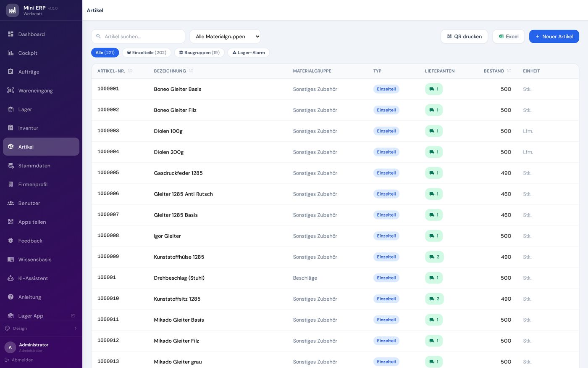This screenshot has height=368, width=588.
Task: Open Wissensbasis book icon
Action: click(11, 259)
